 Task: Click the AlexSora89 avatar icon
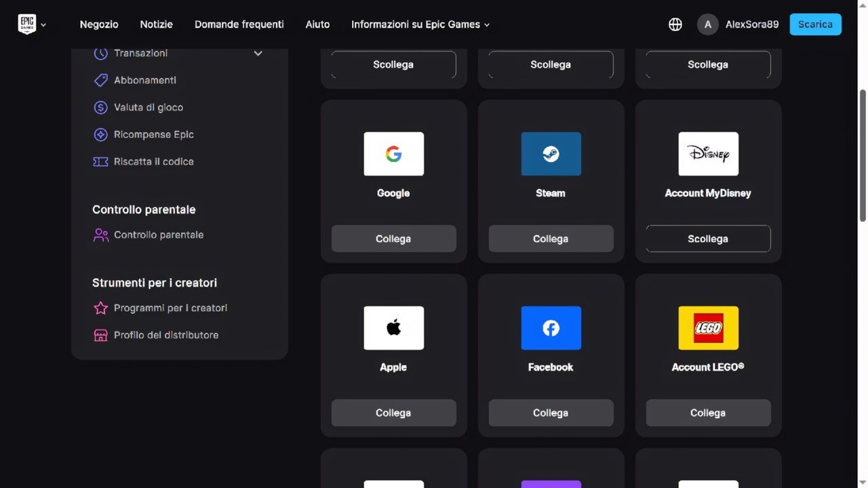pos(707,24)
